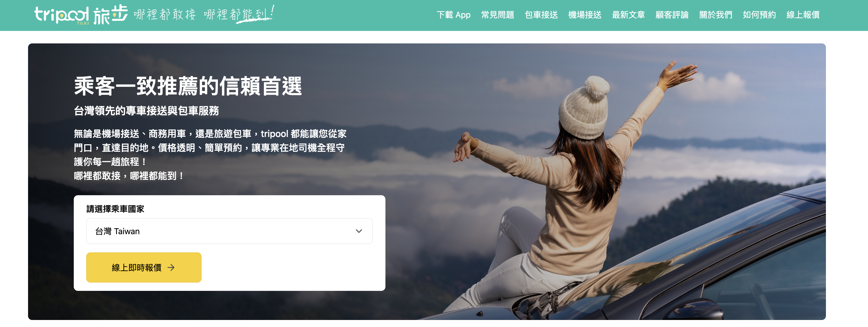Click the handwritten slogan 哪裡都敢接 哪裡都能到
The width and height of the screenshot is (868, 327).
coord(204,15)
